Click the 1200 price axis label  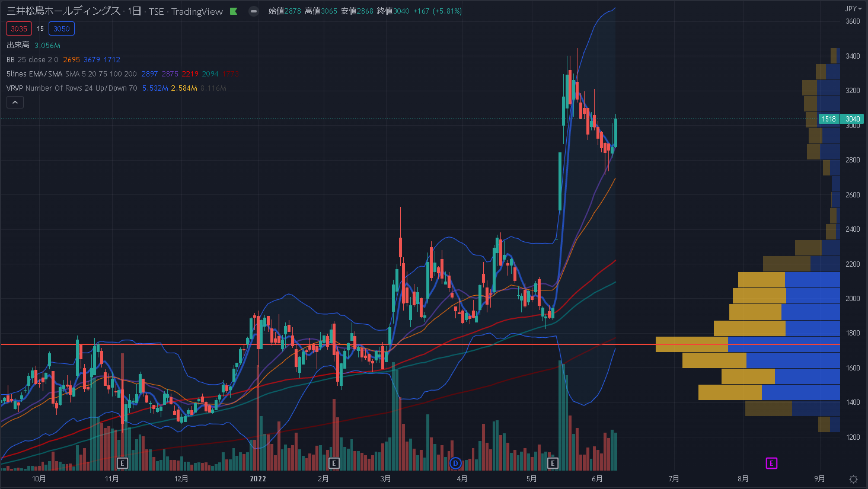coord(853,437)
